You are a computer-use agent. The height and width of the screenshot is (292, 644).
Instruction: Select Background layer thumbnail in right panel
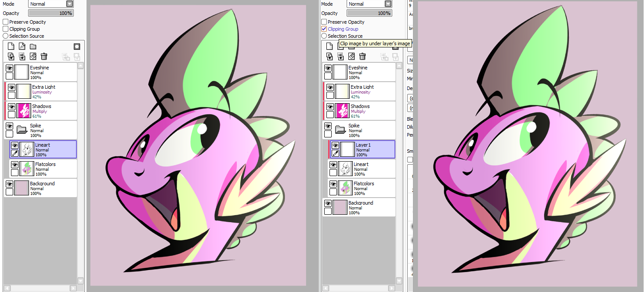pyautogui.click(x=340, y=207)
